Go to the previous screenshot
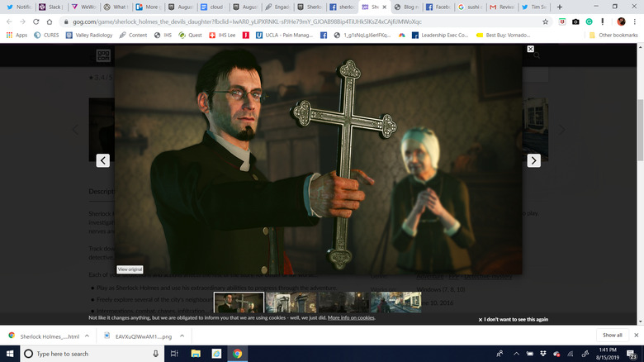644x362 pixels. 103,160
